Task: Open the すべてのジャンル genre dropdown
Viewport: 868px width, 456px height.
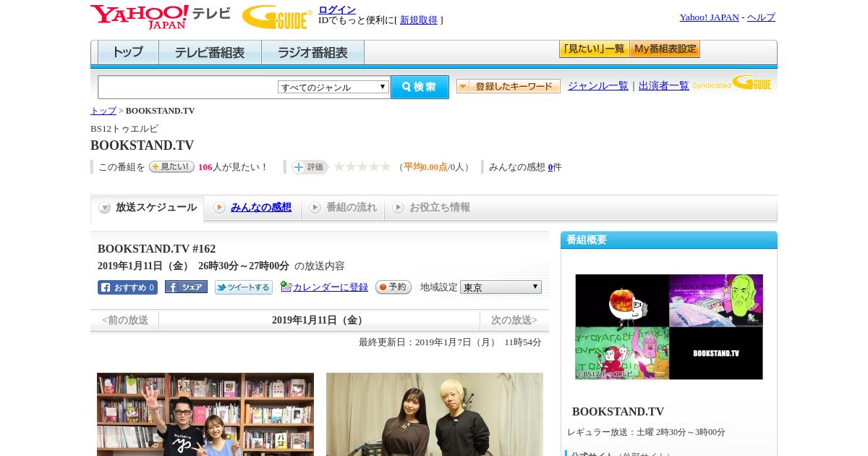Action: [333, 87]
